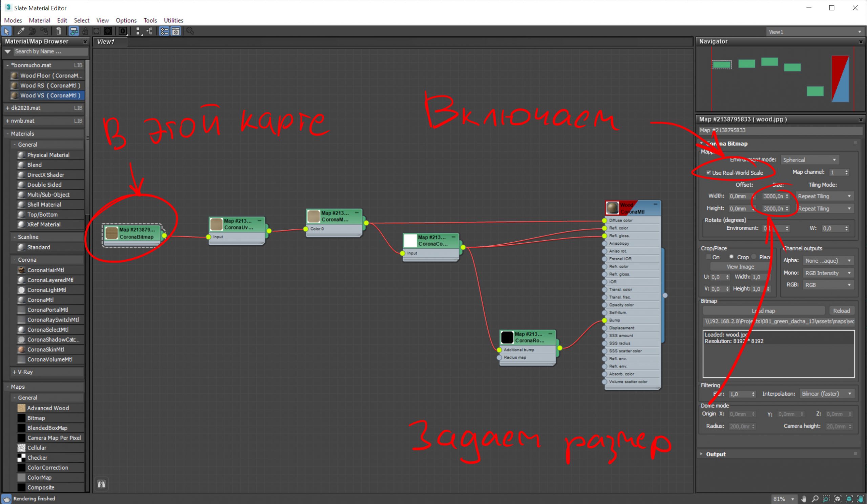This screenshot has height=504, width=867.
Task: Collapse the CoronaUv node with minus
Action: [259, 220]
